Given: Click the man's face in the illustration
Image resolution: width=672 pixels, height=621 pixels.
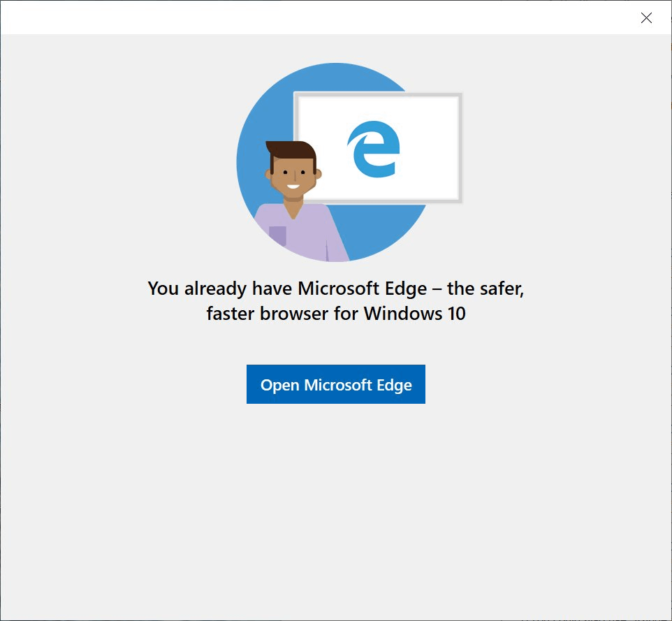Looking at the screenshot, I should (x=293, y=177).
